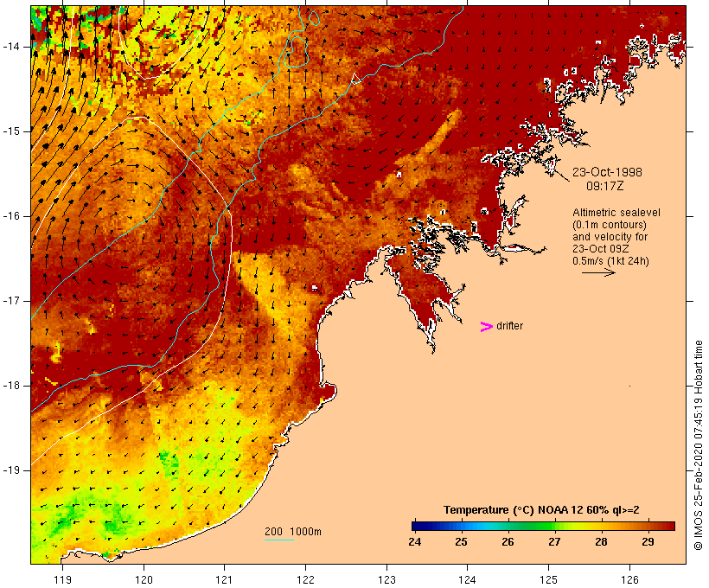This screenshot has width=709, height=588.
Task: Click the colorbar label 28
Action: 602,542
